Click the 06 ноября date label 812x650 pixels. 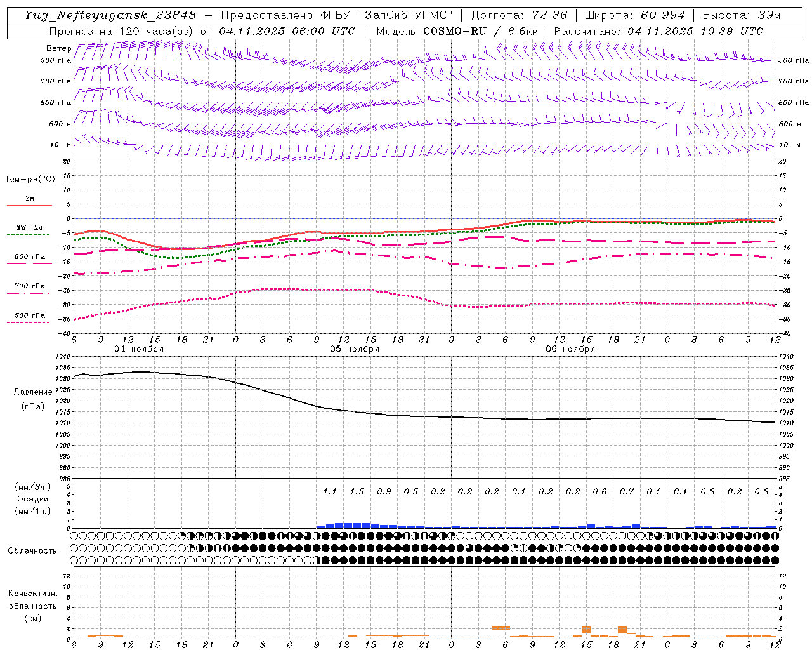(x=570, y=349)
